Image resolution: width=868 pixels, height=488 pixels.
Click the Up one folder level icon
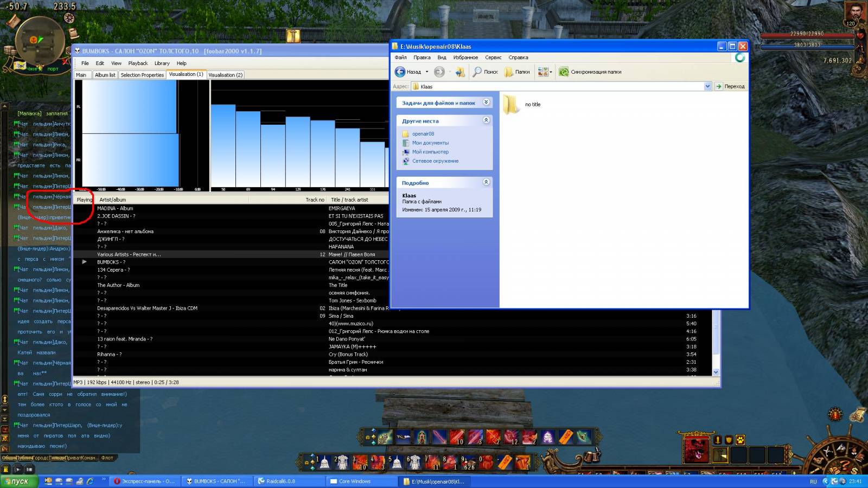[459, 72]
